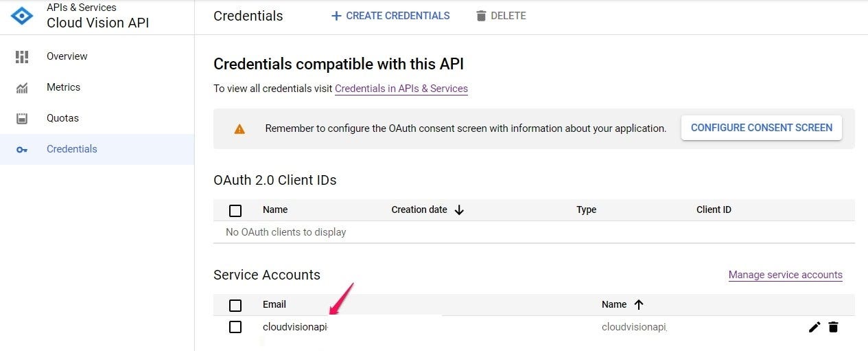Click the Creation date column header

(x=419, y=210)
